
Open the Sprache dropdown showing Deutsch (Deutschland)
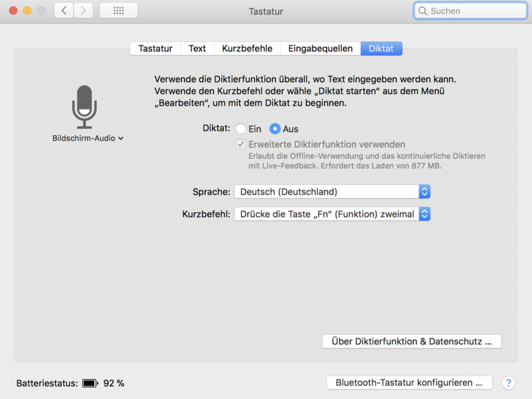(x=332, y=191)
